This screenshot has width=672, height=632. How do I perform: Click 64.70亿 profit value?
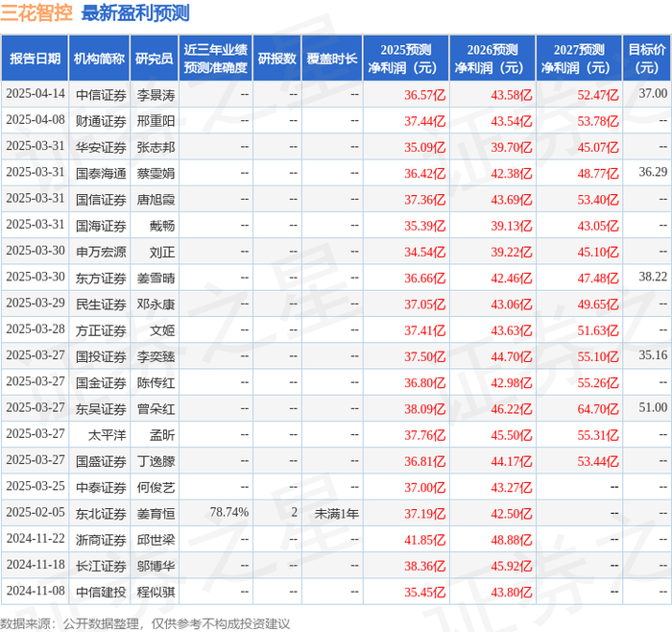point(598,409)
